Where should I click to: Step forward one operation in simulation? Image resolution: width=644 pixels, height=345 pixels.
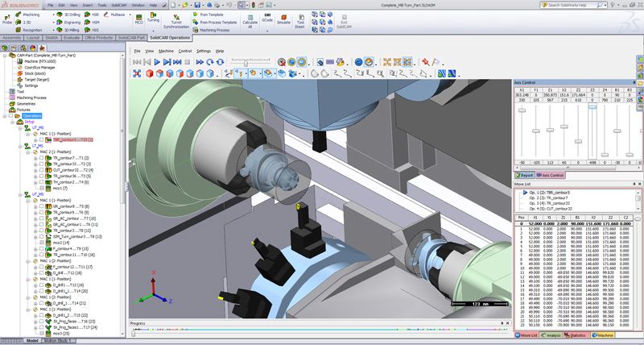click(167, 62)
